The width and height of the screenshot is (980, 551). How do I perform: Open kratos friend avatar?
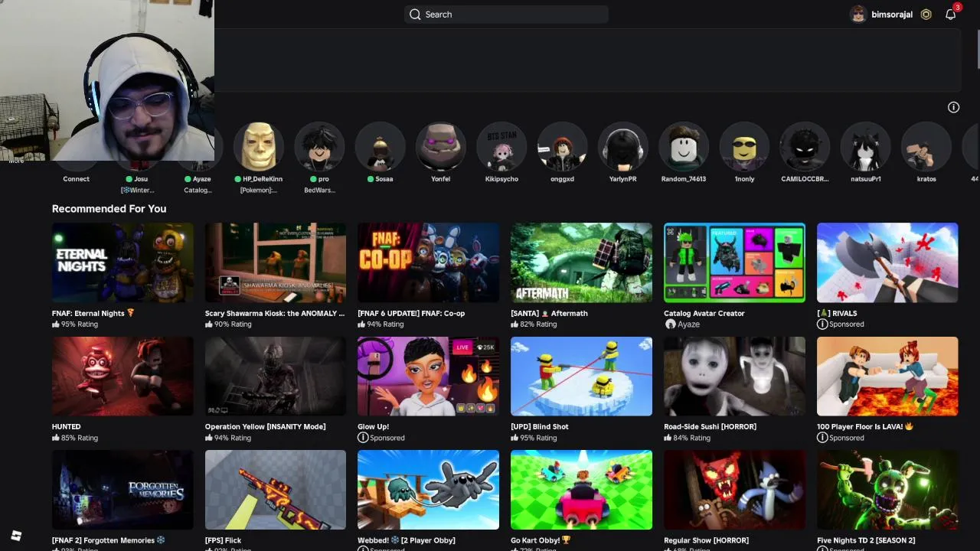(926, 146)
